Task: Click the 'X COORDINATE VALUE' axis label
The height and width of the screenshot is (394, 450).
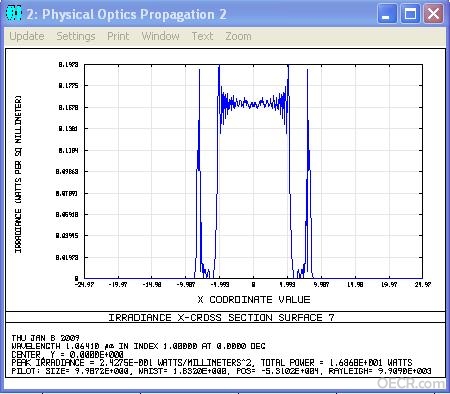Action: click(254, 300)
